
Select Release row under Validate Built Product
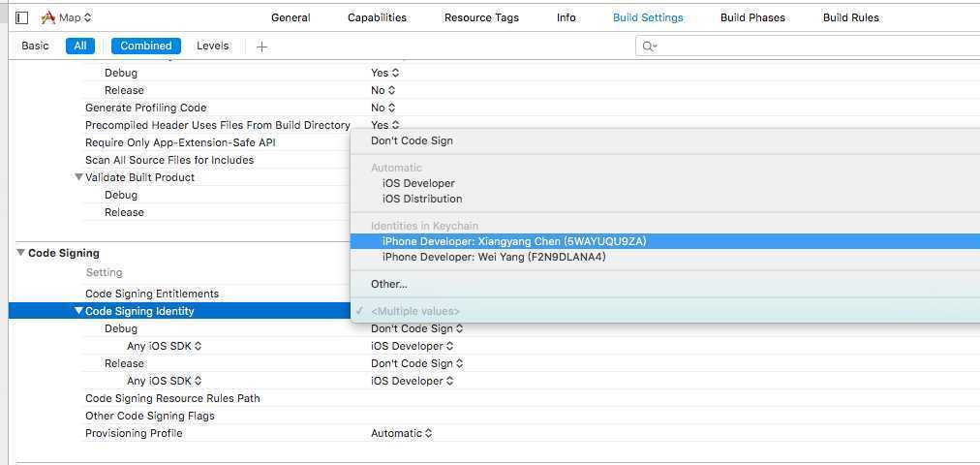click(124, 212)
